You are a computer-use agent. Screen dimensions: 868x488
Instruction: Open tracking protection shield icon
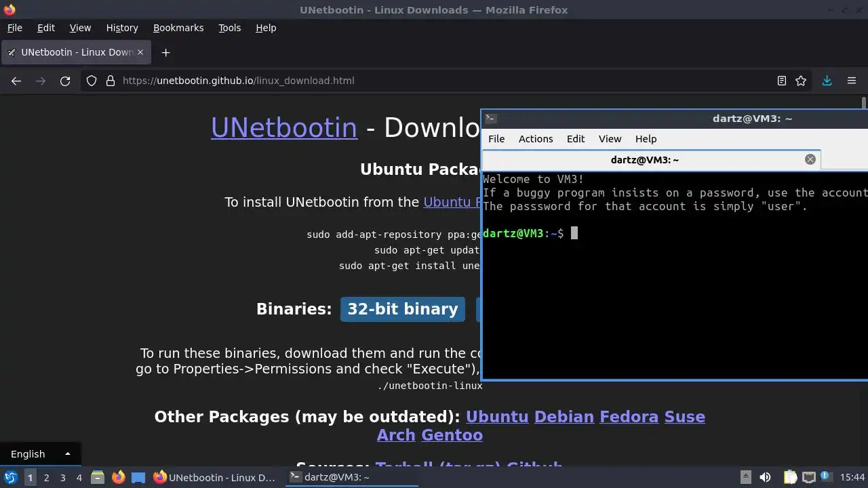(x=92, y=81)
